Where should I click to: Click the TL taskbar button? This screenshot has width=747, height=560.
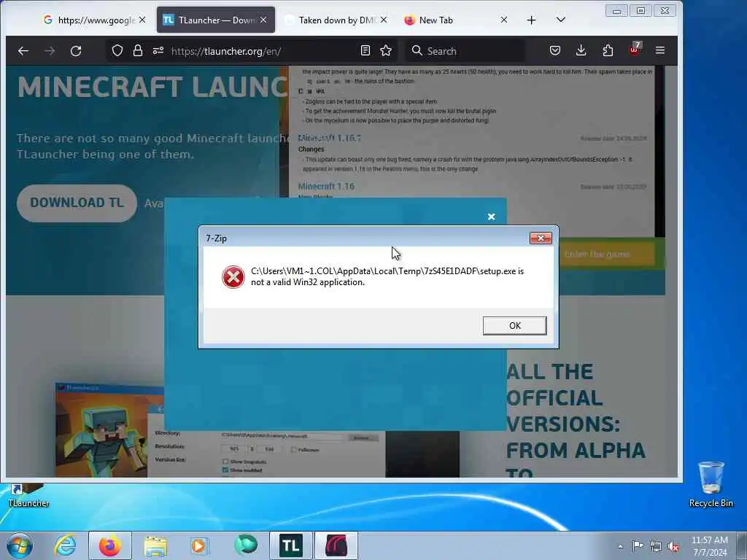[291, 545]
